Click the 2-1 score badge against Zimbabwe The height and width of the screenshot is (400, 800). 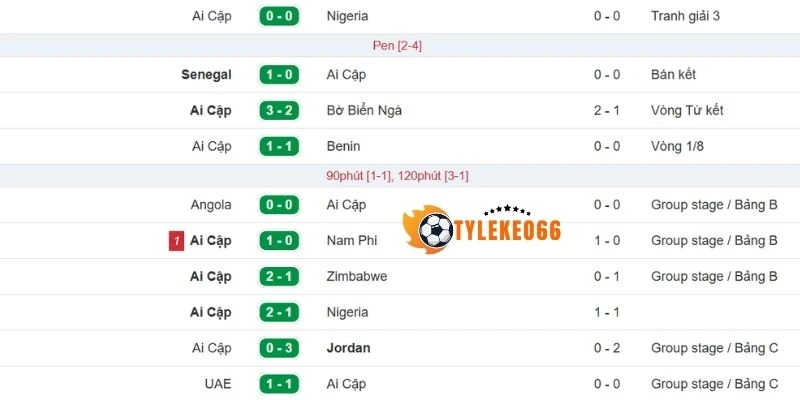279,276
